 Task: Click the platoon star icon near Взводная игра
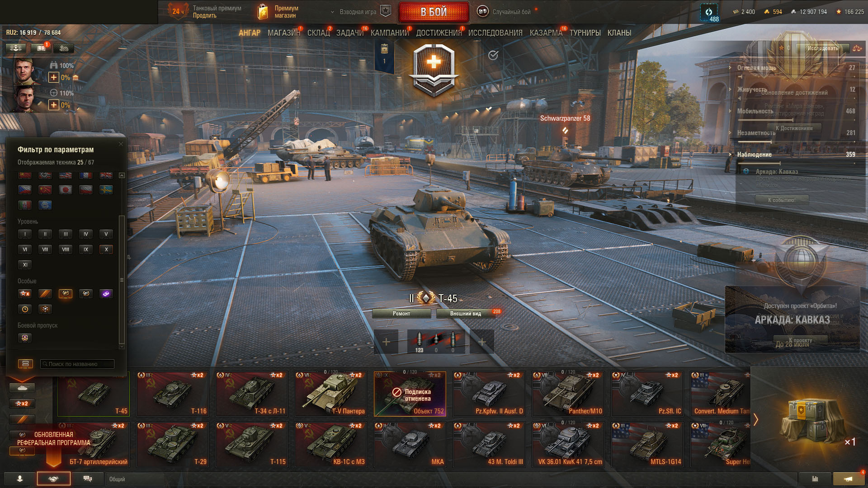pos(385,11)
